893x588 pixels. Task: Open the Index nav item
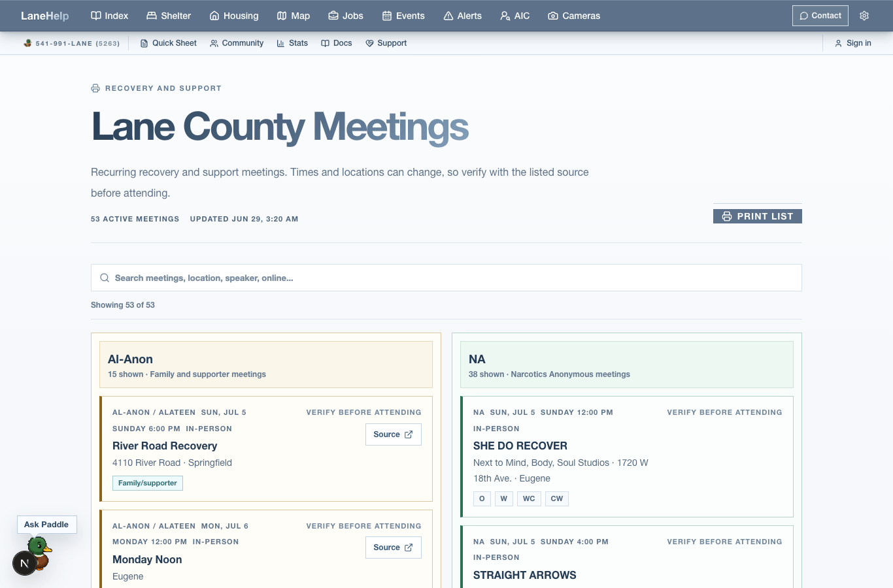pos(109,16)
